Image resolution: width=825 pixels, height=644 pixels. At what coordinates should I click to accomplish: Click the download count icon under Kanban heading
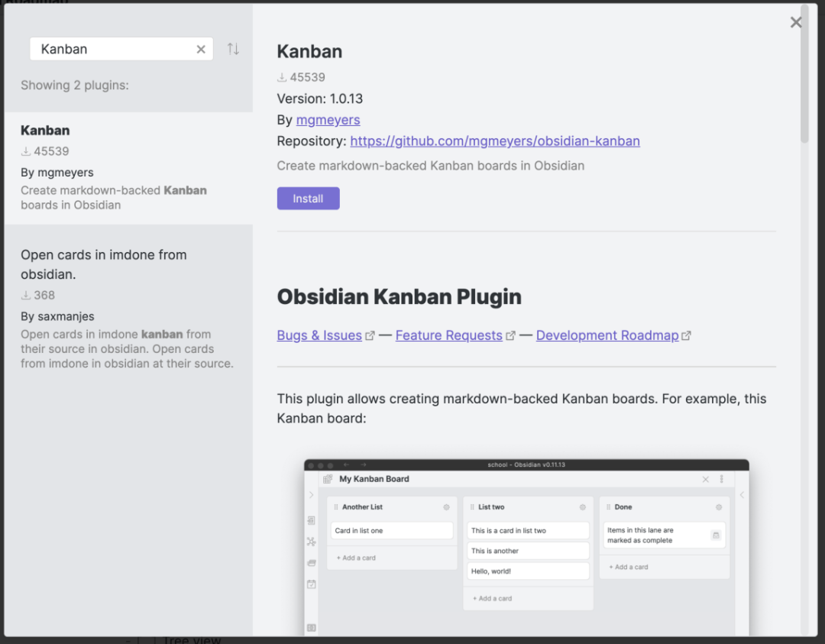[282, 77]
